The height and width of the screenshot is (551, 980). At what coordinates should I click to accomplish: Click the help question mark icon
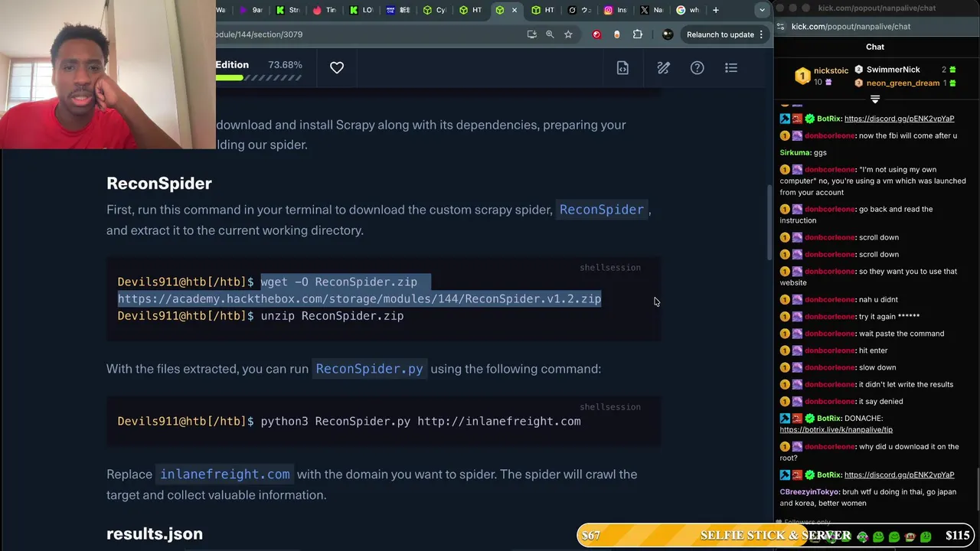[697, 68]
